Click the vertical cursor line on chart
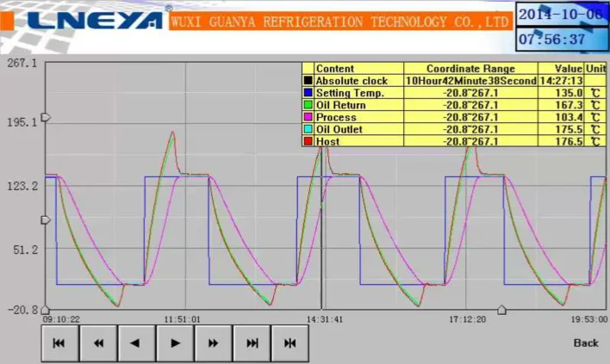Screen dimensions: 610x364 (321, 227)
